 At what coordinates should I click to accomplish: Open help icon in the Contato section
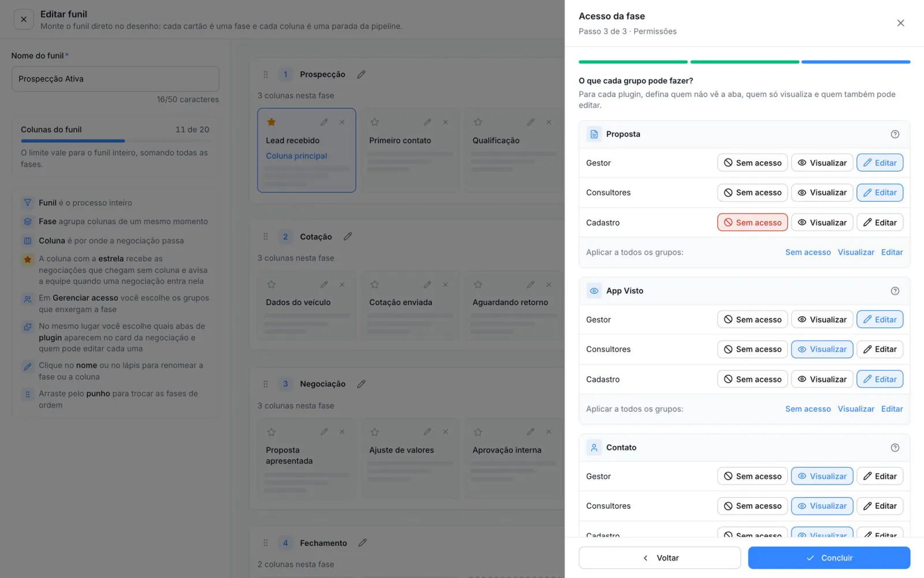point(895,447)
